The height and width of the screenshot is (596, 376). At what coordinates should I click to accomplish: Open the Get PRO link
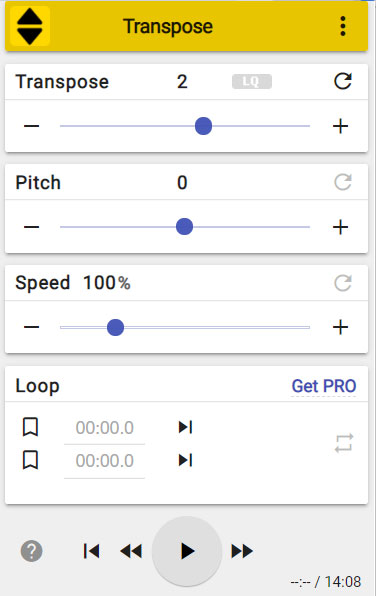click(324, 386)
